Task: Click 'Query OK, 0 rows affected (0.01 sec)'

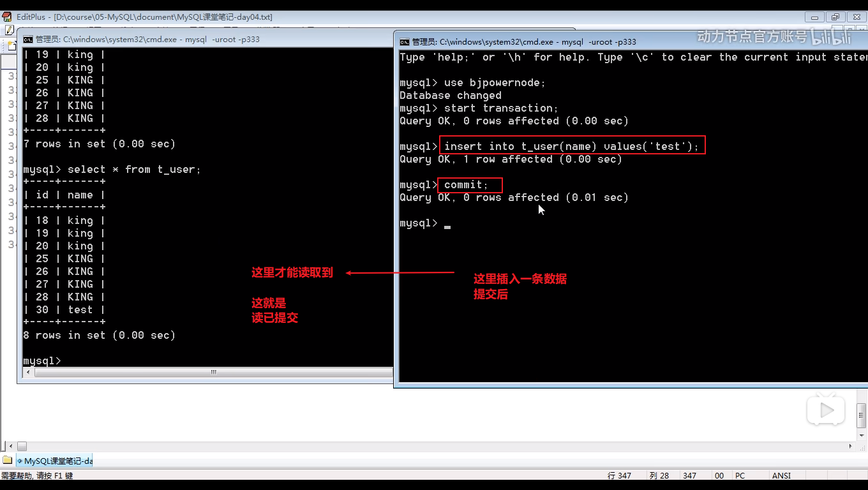Action: pos(514,197)
